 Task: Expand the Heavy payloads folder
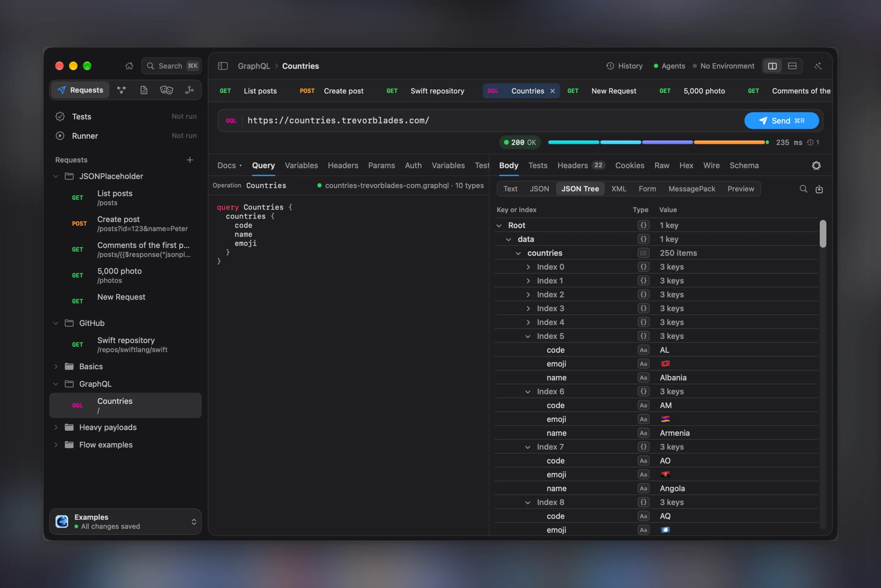pos(56,427)
